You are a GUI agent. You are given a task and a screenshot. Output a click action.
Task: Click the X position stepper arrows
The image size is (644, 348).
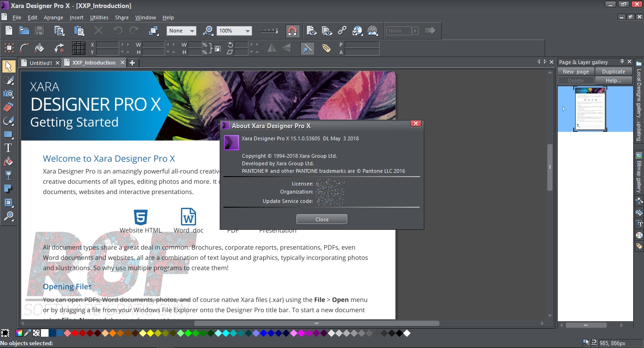(x=125, y=45)
